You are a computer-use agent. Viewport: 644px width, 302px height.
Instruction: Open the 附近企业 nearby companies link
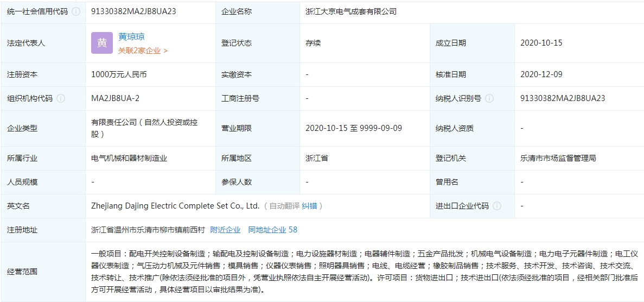[225, 230]
